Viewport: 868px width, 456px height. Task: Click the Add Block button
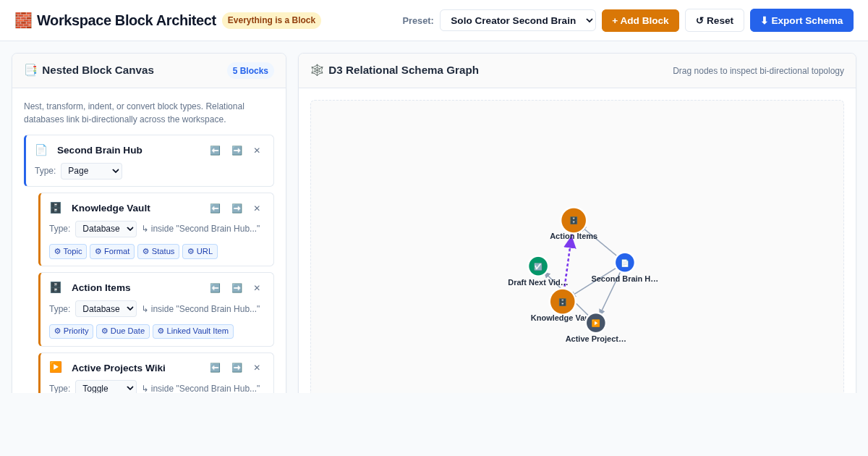(640, 20)
